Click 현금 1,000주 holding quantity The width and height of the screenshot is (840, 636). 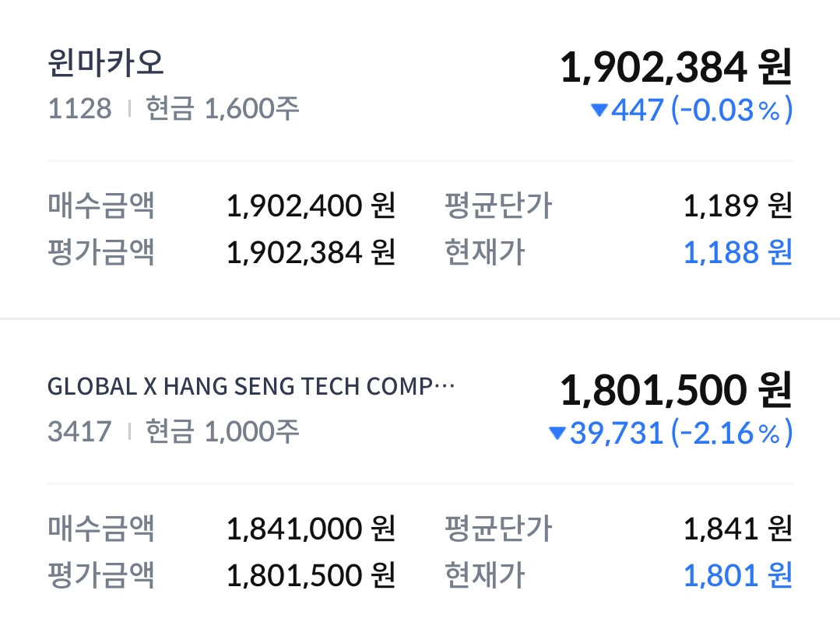222,430
